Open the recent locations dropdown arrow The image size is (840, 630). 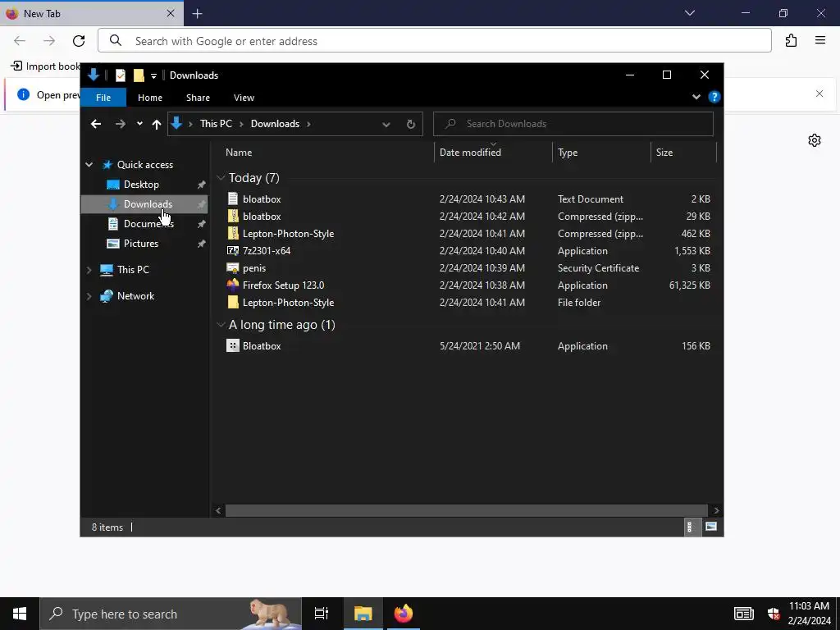tap(139, 124)
